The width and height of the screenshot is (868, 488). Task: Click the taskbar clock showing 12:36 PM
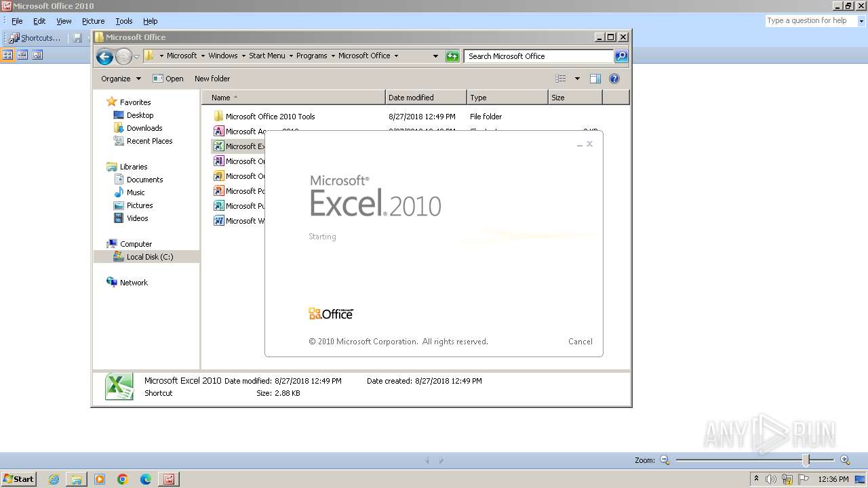pyautogui.click(x=833, y=479)
